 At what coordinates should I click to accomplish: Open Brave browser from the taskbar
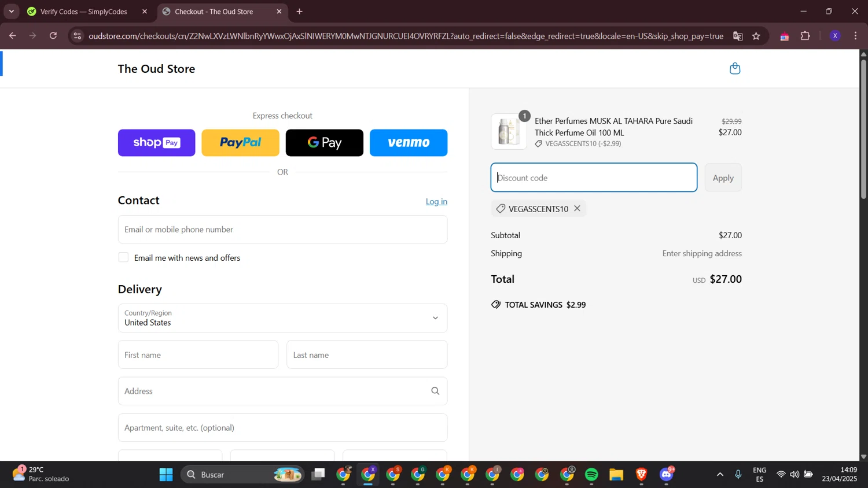coord(641,475)
